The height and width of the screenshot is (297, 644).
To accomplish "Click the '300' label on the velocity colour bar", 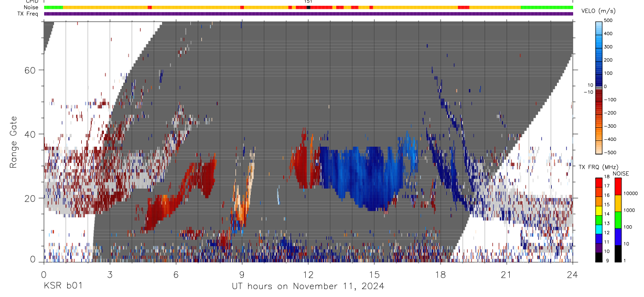I will [x=608, y=47].
